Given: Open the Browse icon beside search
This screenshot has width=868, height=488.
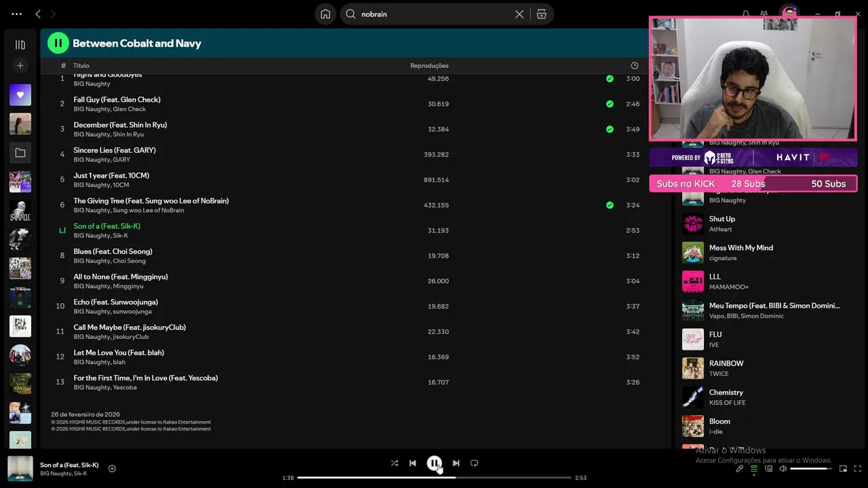Looking at the screenshot, I should click(541, 14).
